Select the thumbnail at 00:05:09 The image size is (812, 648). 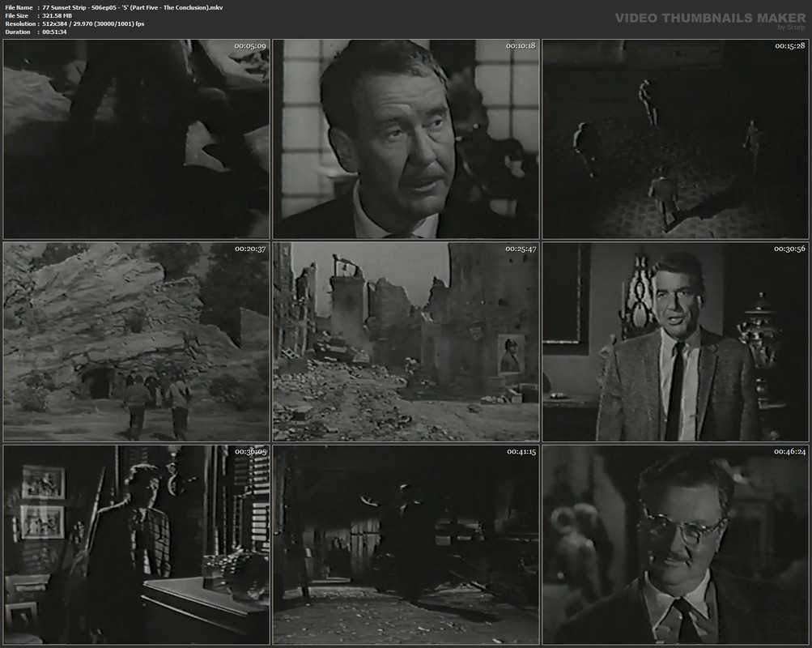[x=136, y=139]
